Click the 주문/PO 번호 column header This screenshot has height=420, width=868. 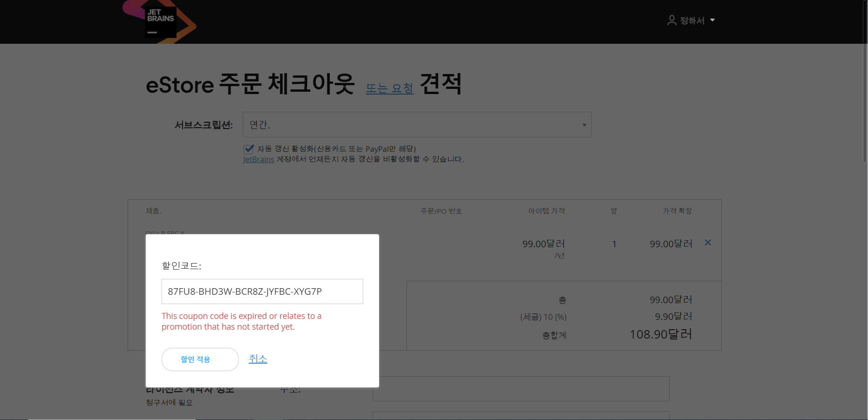(x=441, y=211)
